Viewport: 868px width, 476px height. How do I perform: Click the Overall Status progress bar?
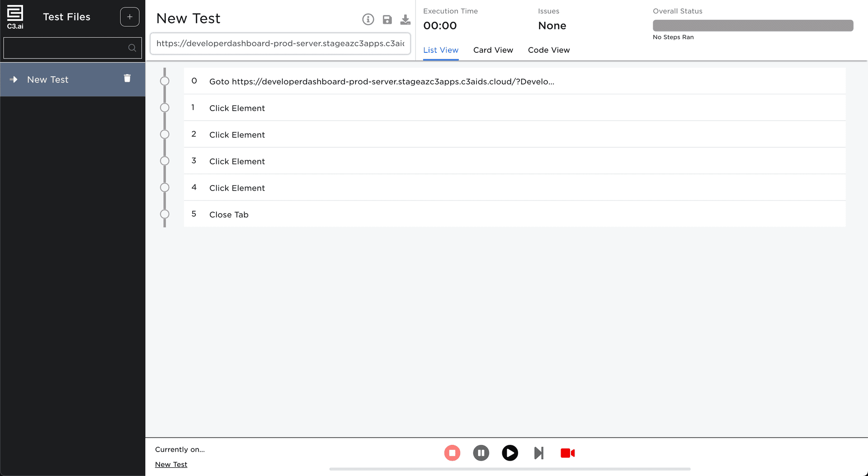click(x=752, y=26)
